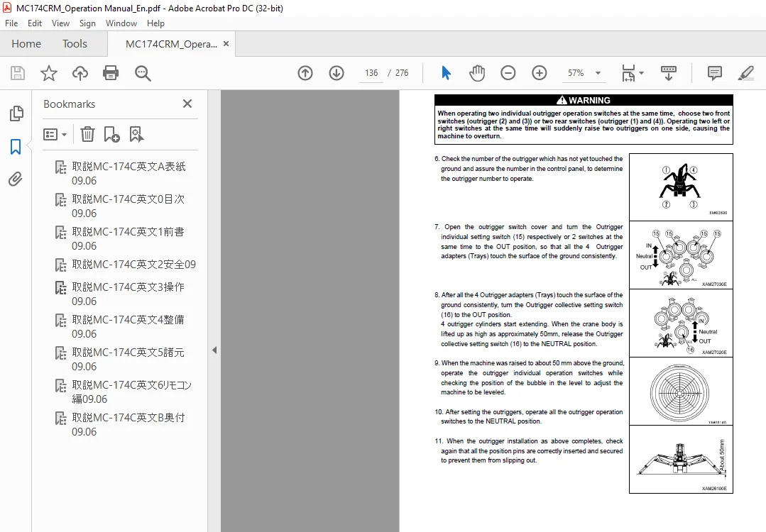Image resolution: width=766 pixels, height=532 pixels.
Task: Toggle the Bookmarks panel icon in sidebar
Action: [x=16, y=146]
